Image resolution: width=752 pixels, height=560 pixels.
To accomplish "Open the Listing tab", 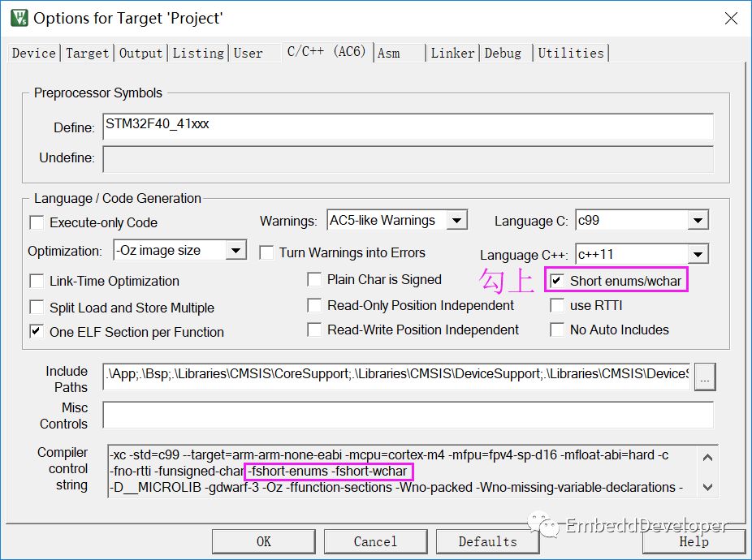I will [x=198, y=53].
